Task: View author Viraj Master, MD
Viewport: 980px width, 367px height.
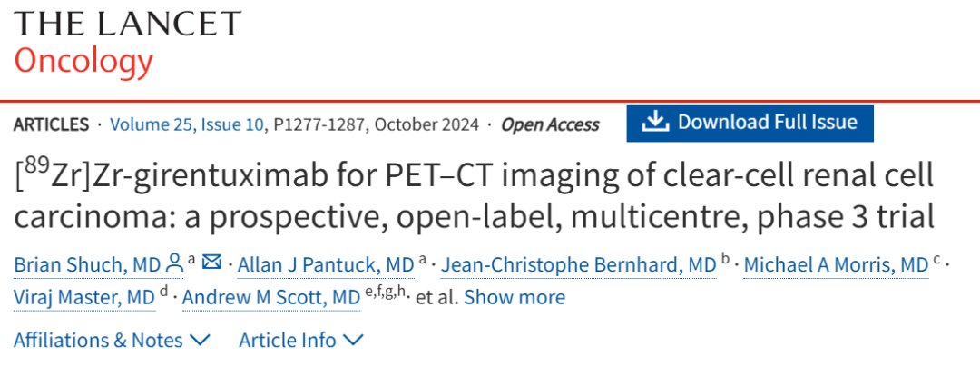Action: coord(84,298)
